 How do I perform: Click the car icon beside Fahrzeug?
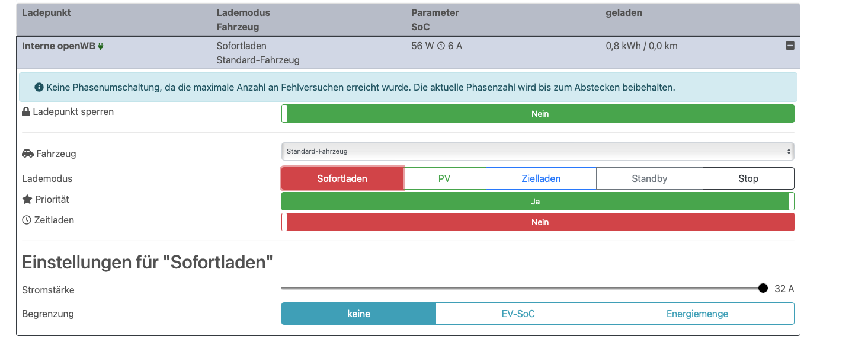coord(27,154)
